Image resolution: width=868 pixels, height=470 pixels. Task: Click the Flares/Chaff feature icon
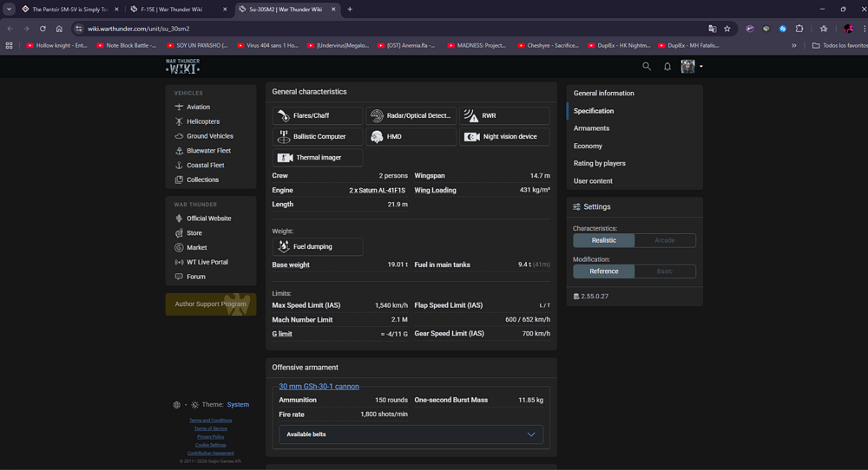284,115
